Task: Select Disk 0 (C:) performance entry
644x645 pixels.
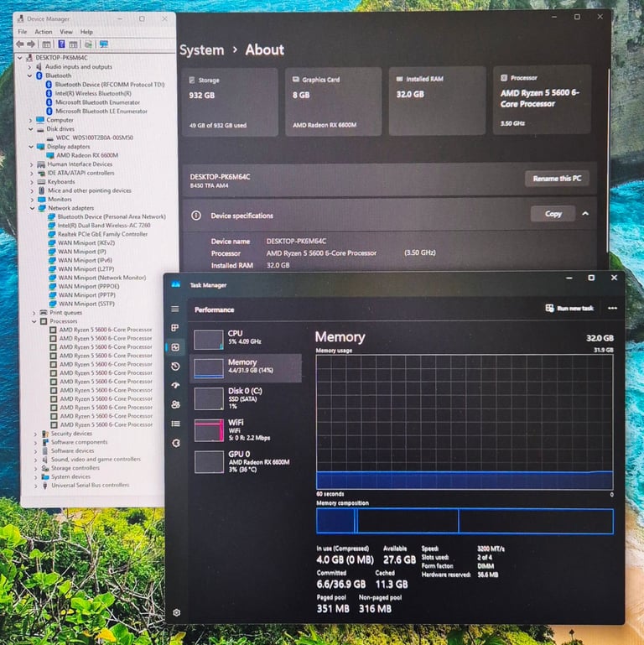Action: 246,398
